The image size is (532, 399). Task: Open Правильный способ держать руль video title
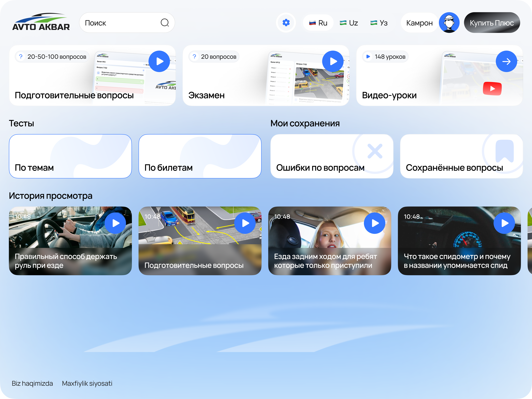pyautogui.click(x=66, y=261)
